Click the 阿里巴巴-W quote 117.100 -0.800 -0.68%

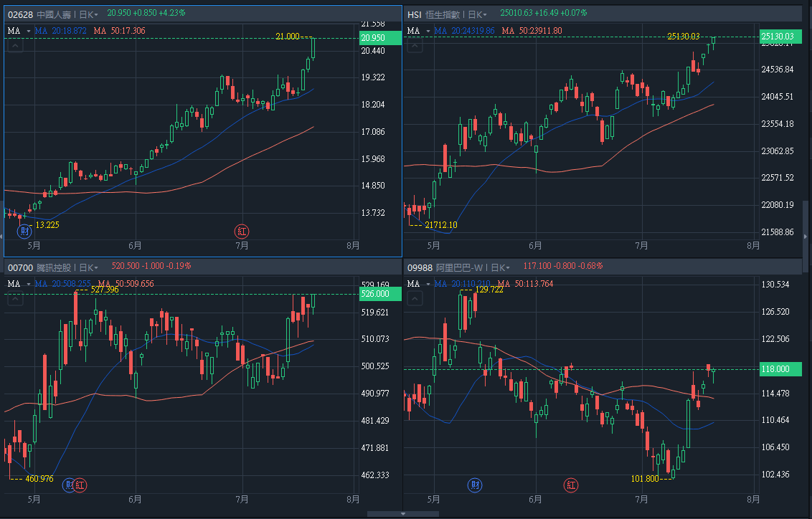[x=563, y=266]
